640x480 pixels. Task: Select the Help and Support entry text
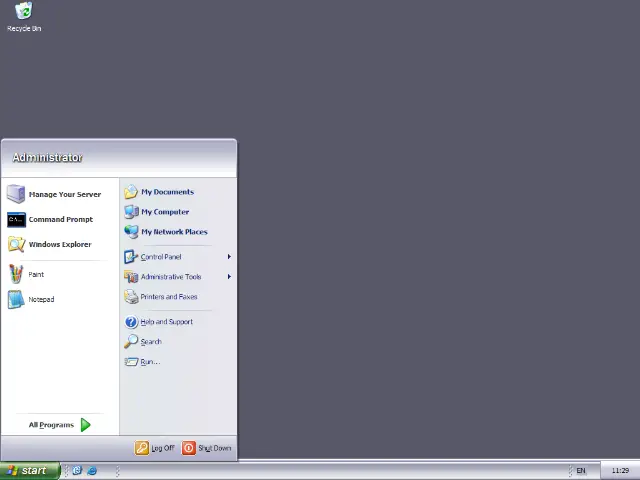pyautogui.click(x=167, y=322)
